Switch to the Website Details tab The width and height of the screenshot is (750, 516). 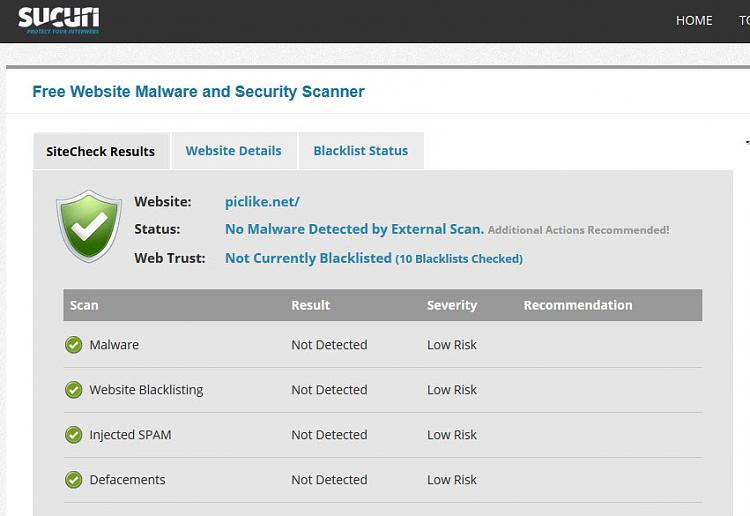tap(234, 151)
